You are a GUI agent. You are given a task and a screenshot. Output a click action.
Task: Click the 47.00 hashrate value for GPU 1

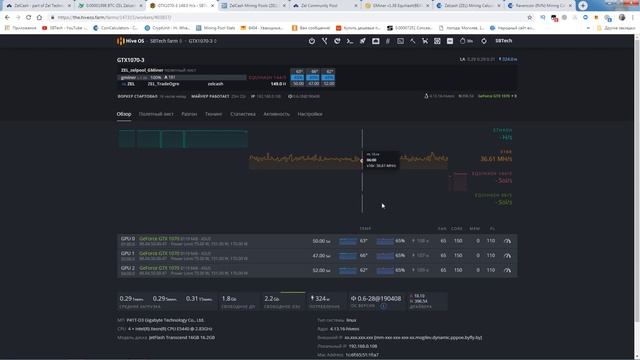click(321, 256)
